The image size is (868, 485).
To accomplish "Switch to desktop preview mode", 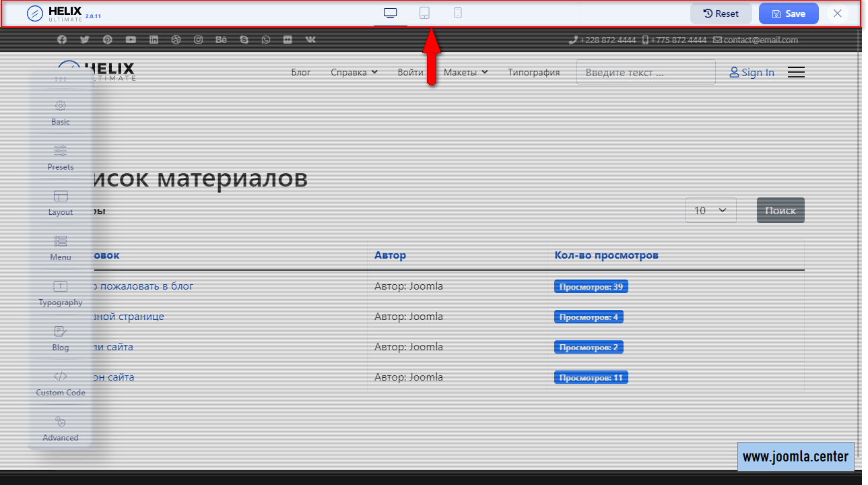I will [x=391, y=13].
